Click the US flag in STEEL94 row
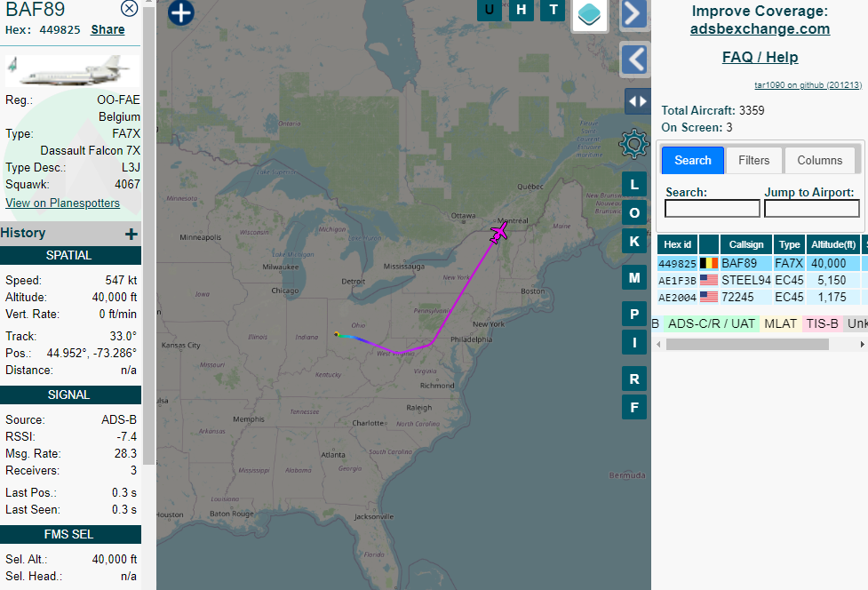Screen dimensions: 868x590 coord(709,280)
